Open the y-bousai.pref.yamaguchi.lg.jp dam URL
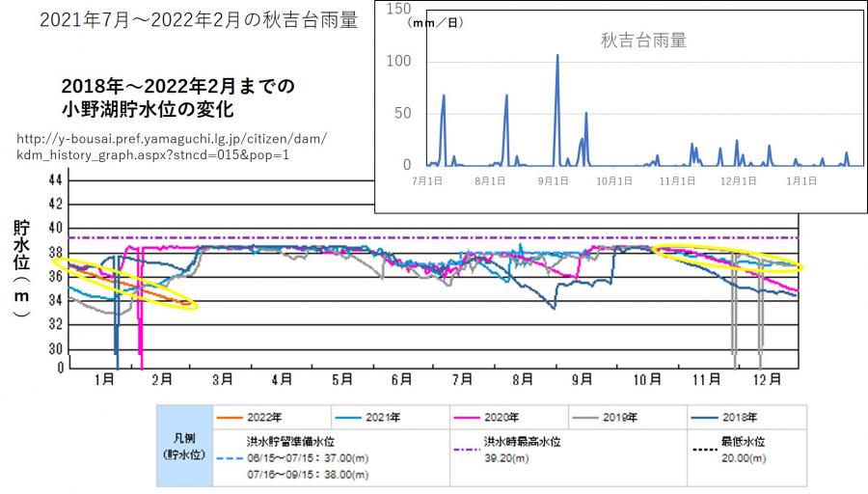The image size is (868, 494). (x=172, y=138)
